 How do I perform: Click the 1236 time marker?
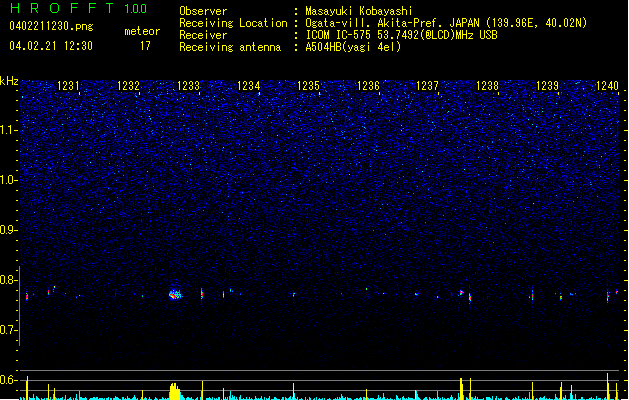pyautogui.click(x=368, y=85)
